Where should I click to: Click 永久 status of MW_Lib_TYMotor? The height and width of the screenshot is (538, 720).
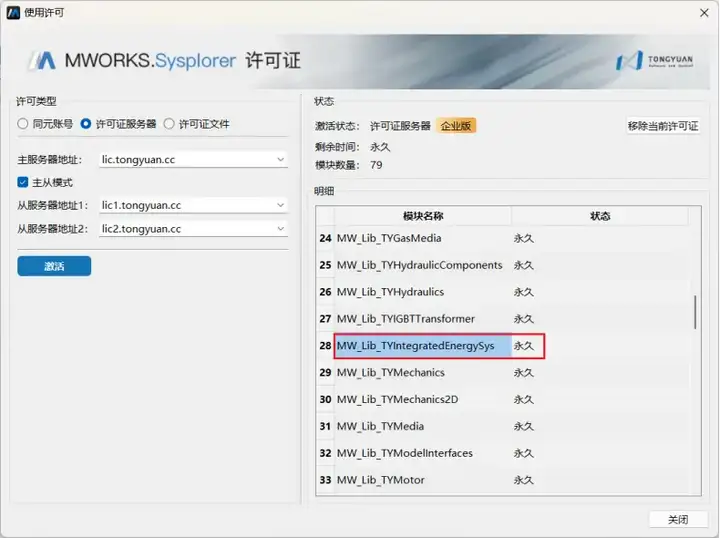pyautogui.click(x=523, y=480)
